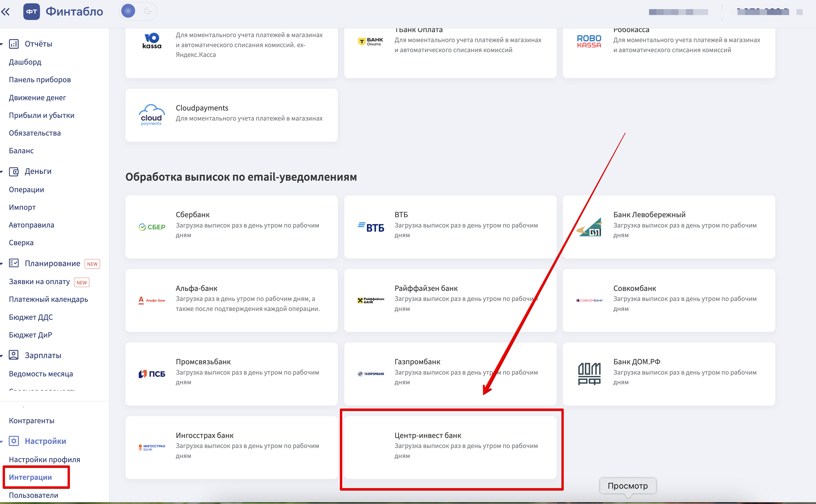Click the Ингосстрах банк logo icon
This screenshot has width=816, height=504.
tap(152, 447)
